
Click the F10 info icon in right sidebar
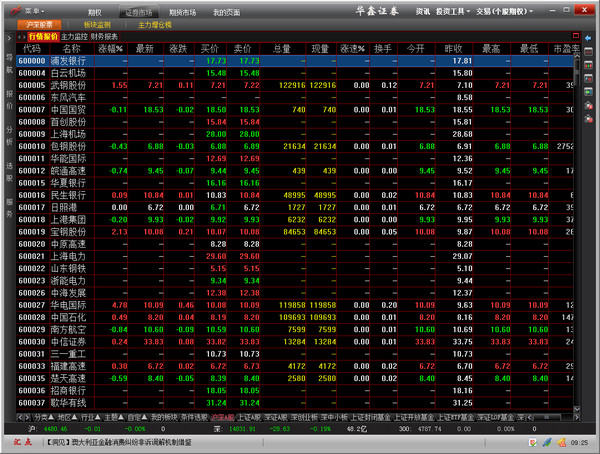[x=589, y=78]
